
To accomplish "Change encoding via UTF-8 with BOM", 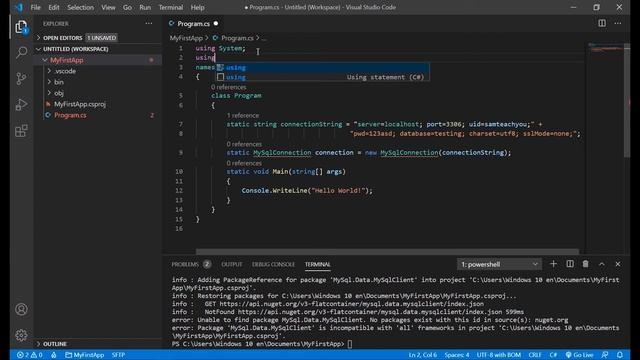I will click(499, 355).
